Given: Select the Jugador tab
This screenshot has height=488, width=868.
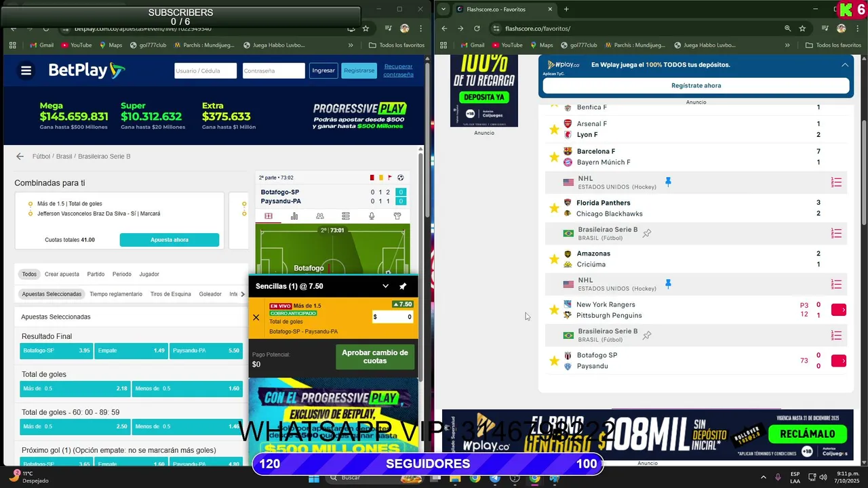Looking at the screenshot, I should 149,274.
